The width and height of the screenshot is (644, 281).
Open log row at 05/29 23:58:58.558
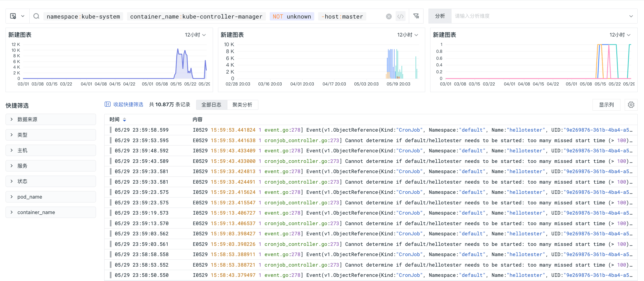click(x=371, y=254)
